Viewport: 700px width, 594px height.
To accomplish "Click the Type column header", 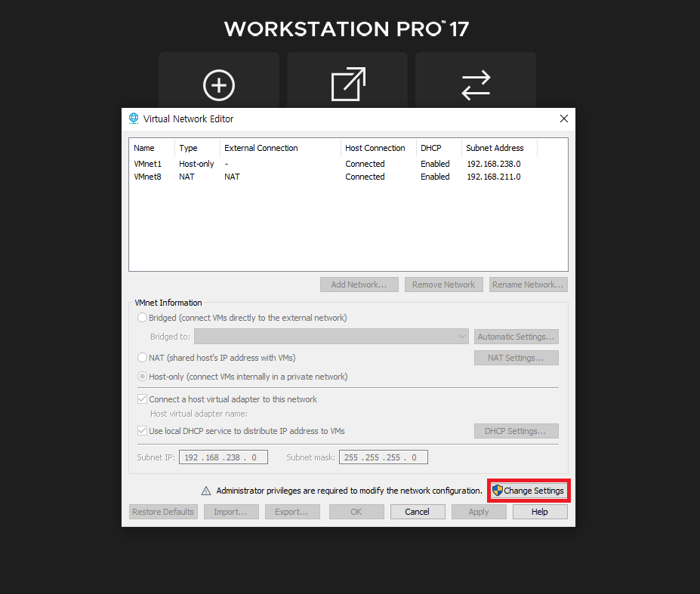I will [x=197, y=148].
